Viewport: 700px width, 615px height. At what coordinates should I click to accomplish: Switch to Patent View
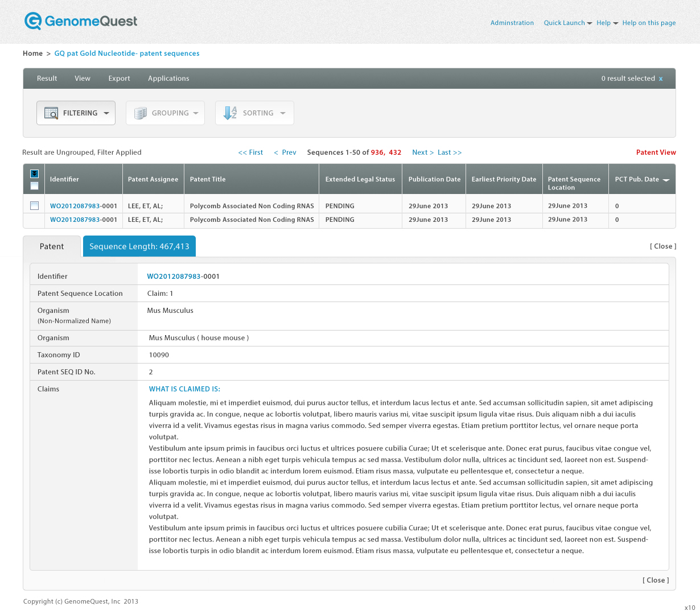pos(656,152)
